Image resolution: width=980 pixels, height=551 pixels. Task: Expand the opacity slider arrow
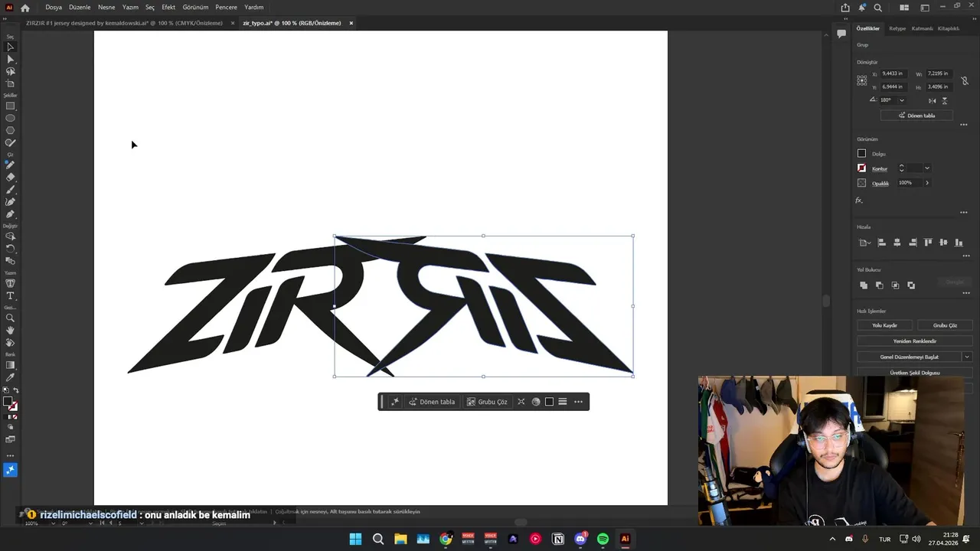coord(927,183)
